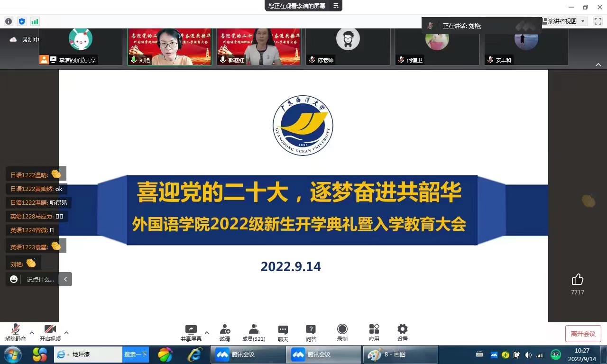This screenshot has height=364, width=607.
Task: Open 设置 settings gear
Action: (x=403, y=332)
